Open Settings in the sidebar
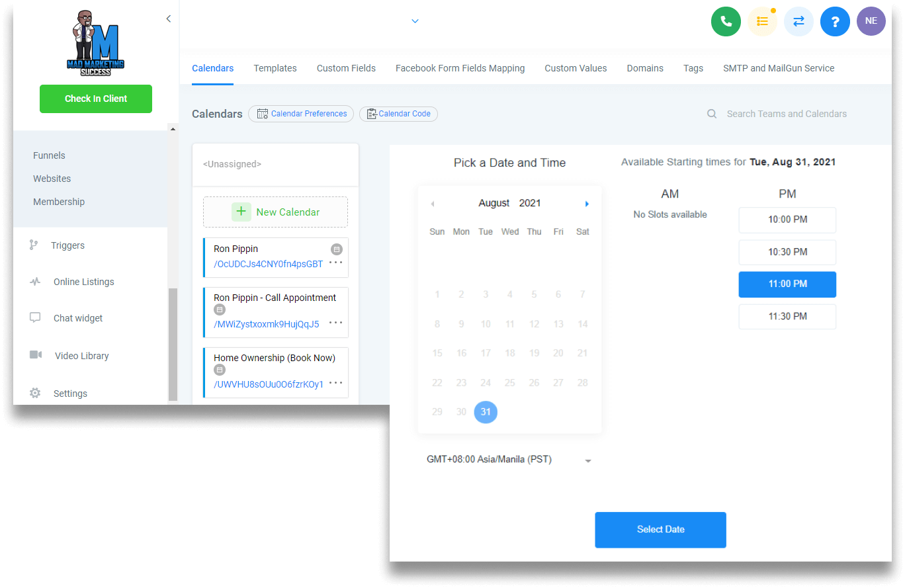905x588 pixels. click(x=70, y=394)
